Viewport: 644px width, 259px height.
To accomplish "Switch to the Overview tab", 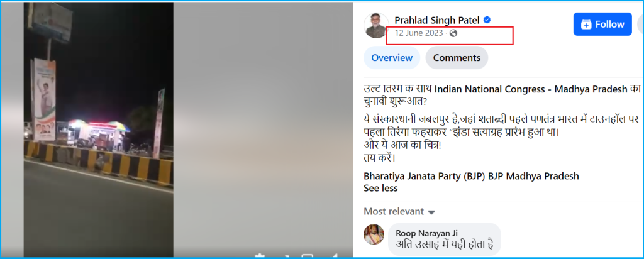I will 392,58.
